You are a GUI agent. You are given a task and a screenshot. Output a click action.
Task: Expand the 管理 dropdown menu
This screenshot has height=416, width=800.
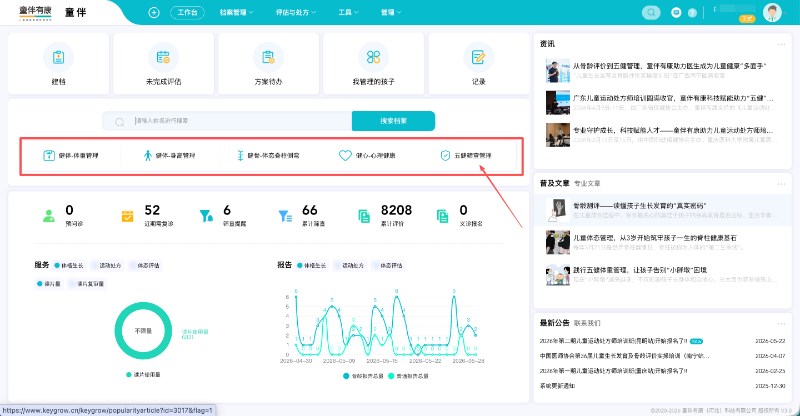pyautogui.click(x=391, y=13)
